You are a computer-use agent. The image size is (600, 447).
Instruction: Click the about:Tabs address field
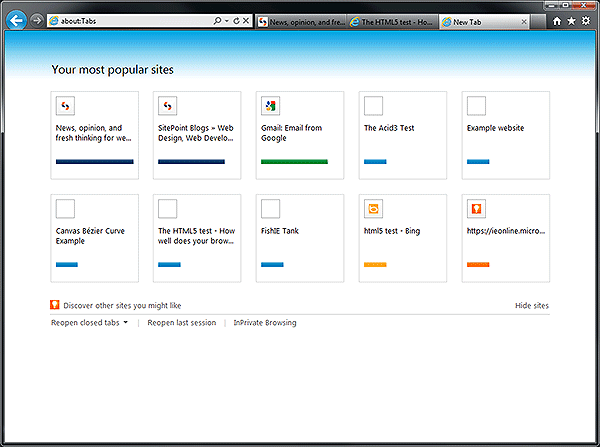tap(130, 21)
